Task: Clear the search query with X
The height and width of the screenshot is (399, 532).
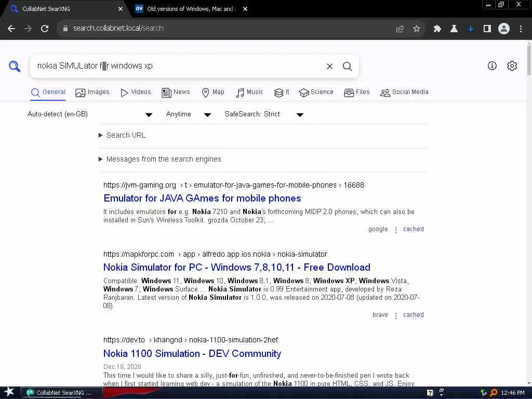Action: tap(329, 66)
